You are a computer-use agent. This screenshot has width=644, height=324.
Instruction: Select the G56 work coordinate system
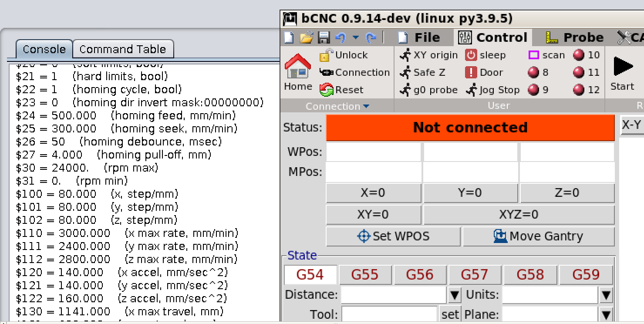pyautogui.click(x=420, y=275)
